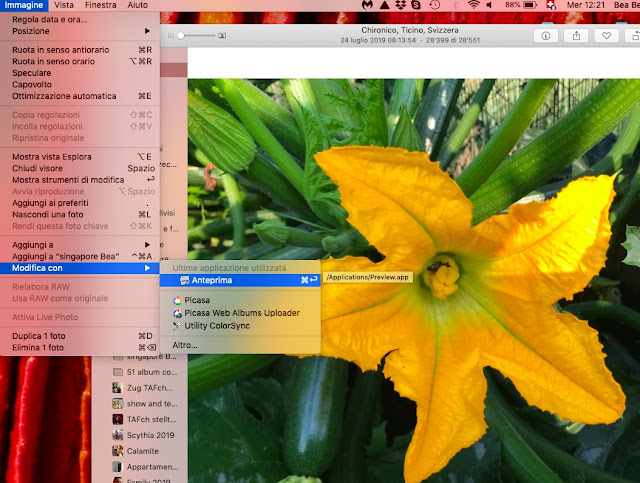Click the small zoom-out thumbnail icon
640x483 pixels.
click(171, 36)
